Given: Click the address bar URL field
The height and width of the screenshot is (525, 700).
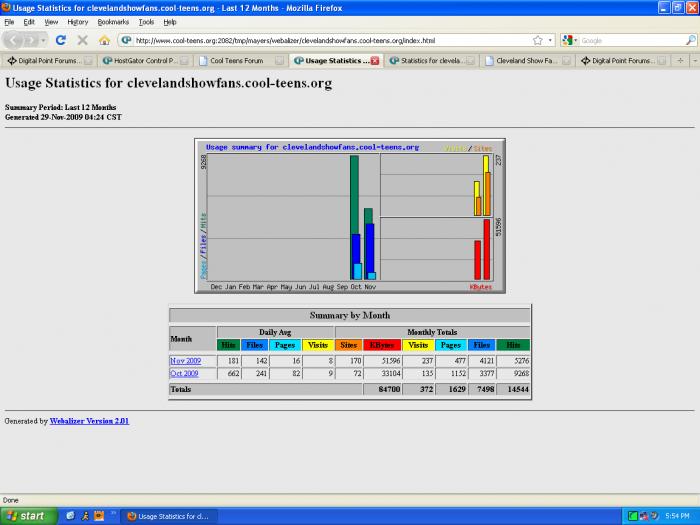Looking at the screenshot, I should tap(330, 40).
